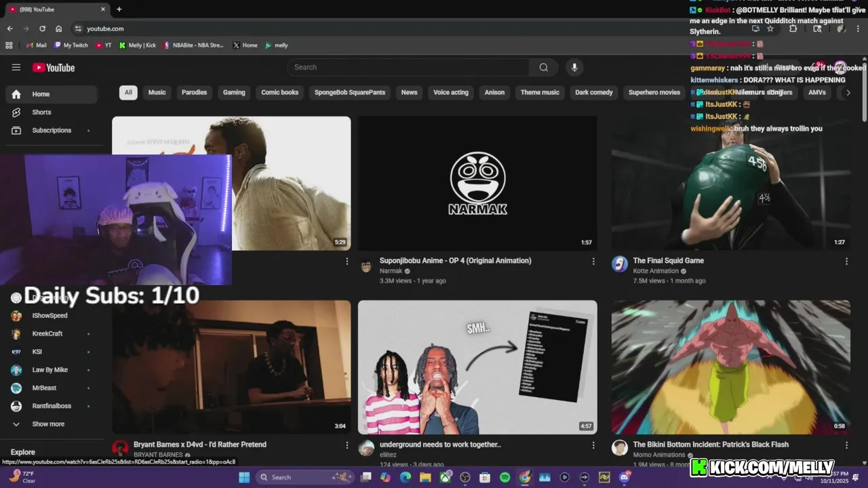The image size is (868, 488).
Task: Select the Dark comedy chip
Action: (x=594, y=92)
